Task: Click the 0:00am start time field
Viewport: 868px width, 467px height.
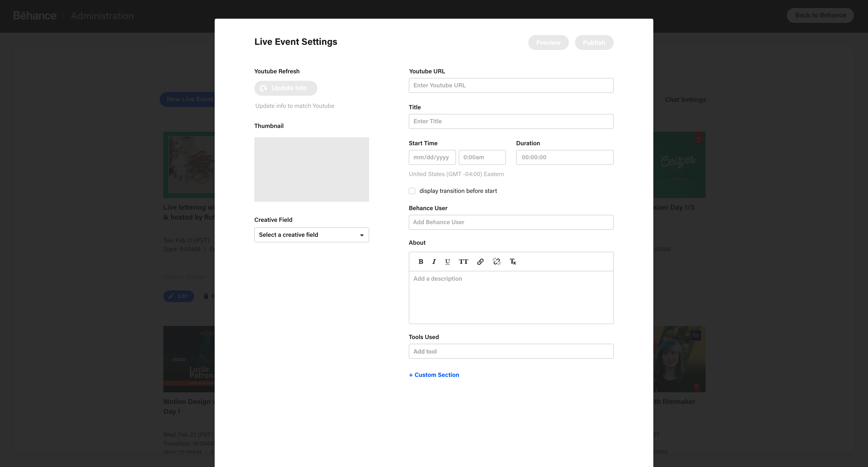Action: (482, 157)
